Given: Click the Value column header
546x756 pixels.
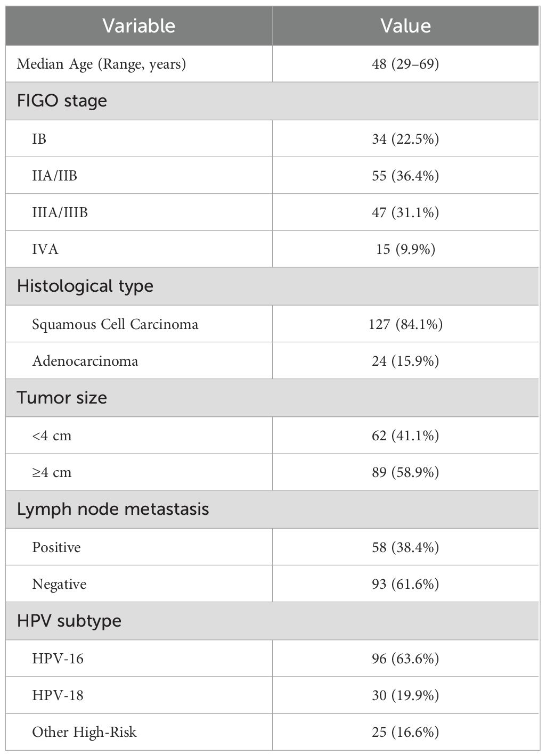Looking at the screenshot, I should [x=405, y=26].
